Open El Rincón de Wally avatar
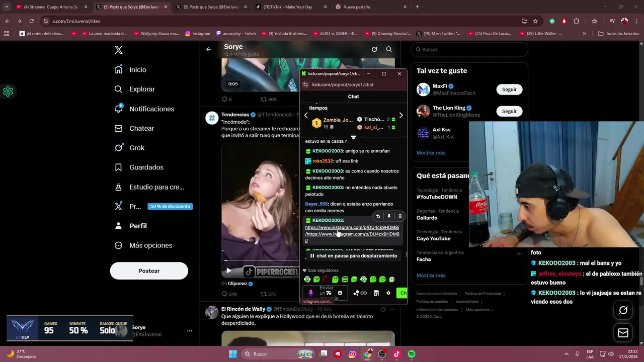The image size is (644, 362). click(x=212, y=312)
